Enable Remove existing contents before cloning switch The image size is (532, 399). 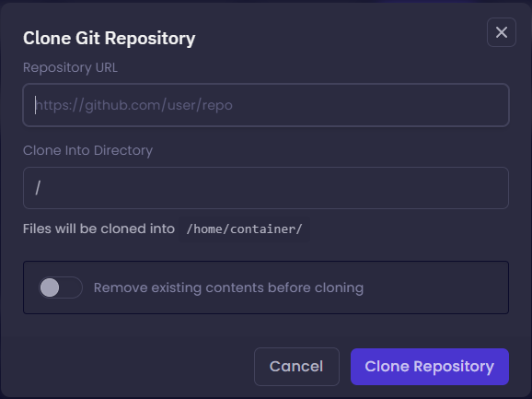click(x=61, y=288)
